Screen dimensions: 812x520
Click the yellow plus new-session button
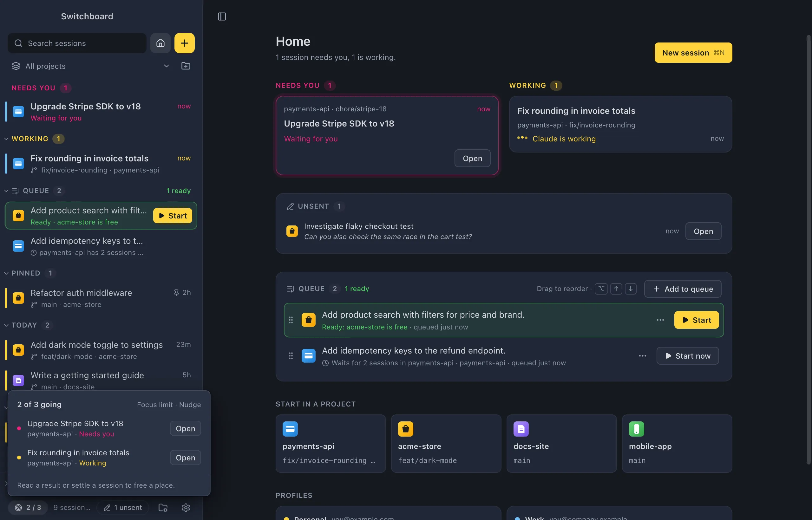click(184, 43)
